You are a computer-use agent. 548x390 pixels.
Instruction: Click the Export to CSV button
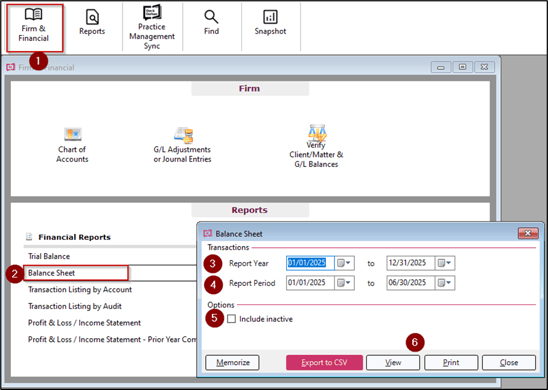click(x=324, y=362)
